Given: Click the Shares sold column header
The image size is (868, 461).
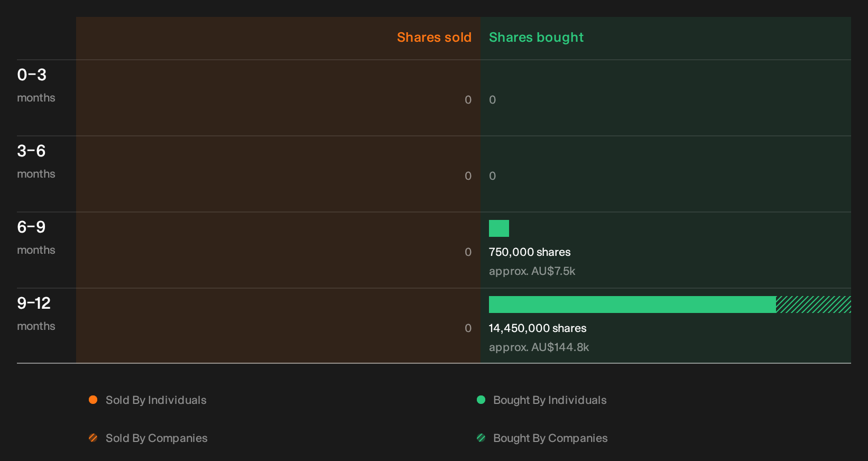Looking at the screenshot, I should tap(434, 38).
